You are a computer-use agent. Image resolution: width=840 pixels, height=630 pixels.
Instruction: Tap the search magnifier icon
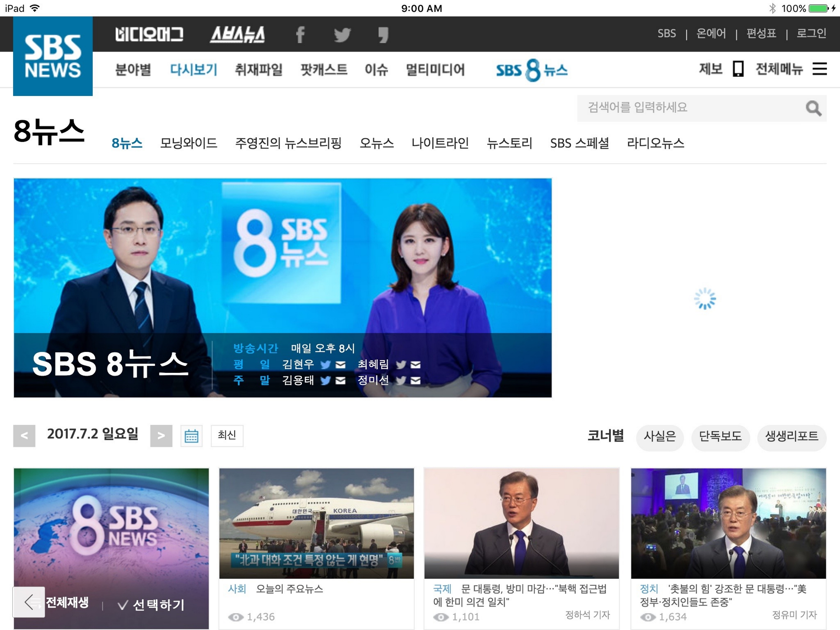[x=814, y=108]
